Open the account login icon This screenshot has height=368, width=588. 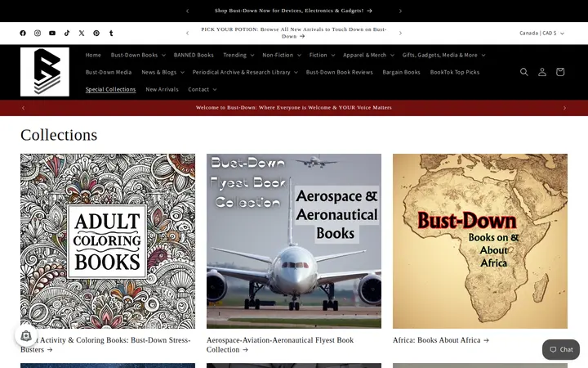coord(542,72)
